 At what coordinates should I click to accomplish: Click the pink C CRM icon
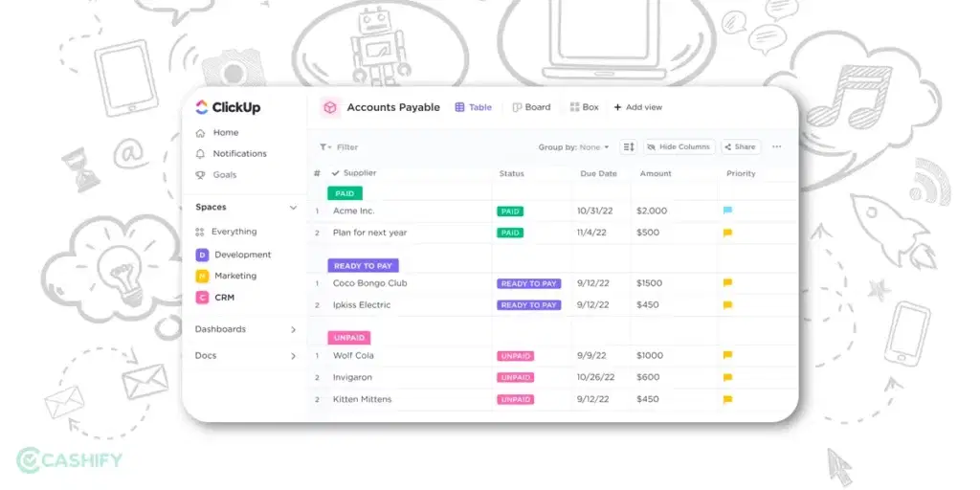pos(202,298)
